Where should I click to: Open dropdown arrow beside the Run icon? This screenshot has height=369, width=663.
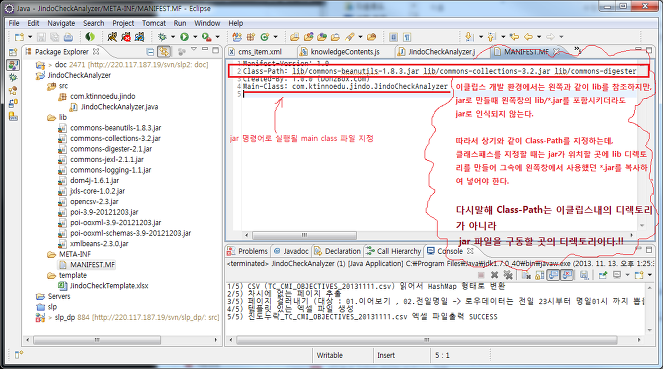195,37
